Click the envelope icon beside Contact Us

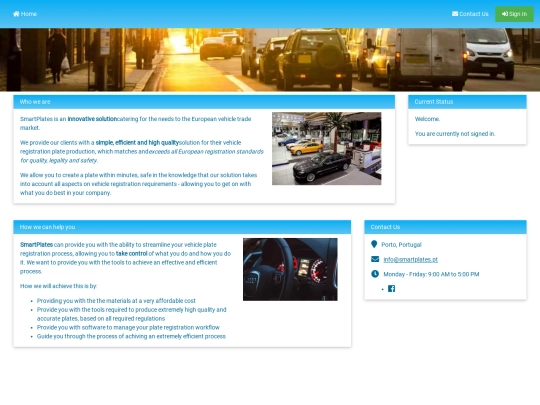pyautogui.click(x=455, y=14)
